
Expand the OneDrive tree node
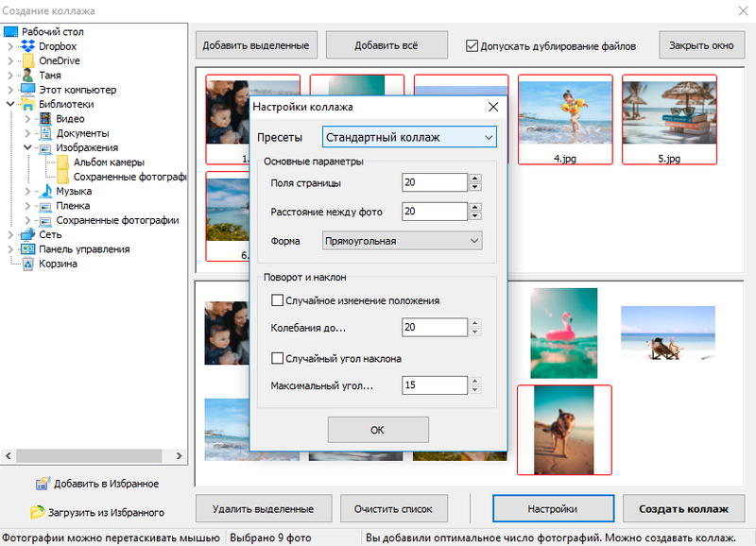point(10,60)
